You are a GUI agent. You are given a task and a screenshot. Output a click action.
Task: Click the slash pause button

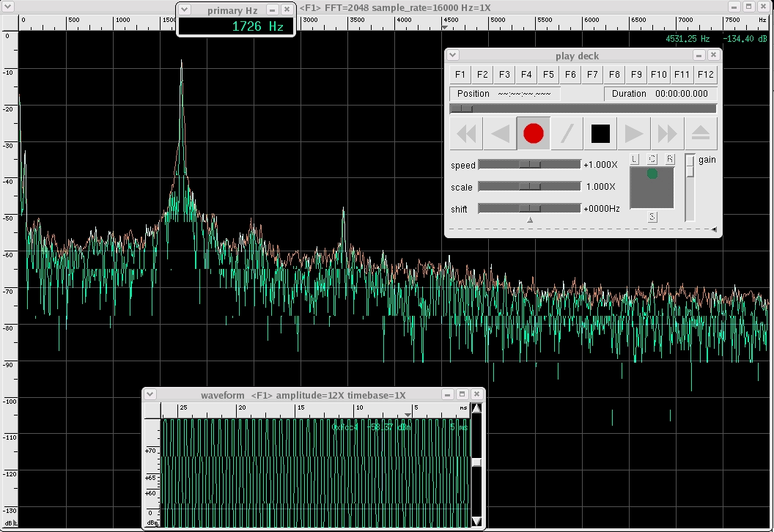pyautogui.click(x=567, y=134)
